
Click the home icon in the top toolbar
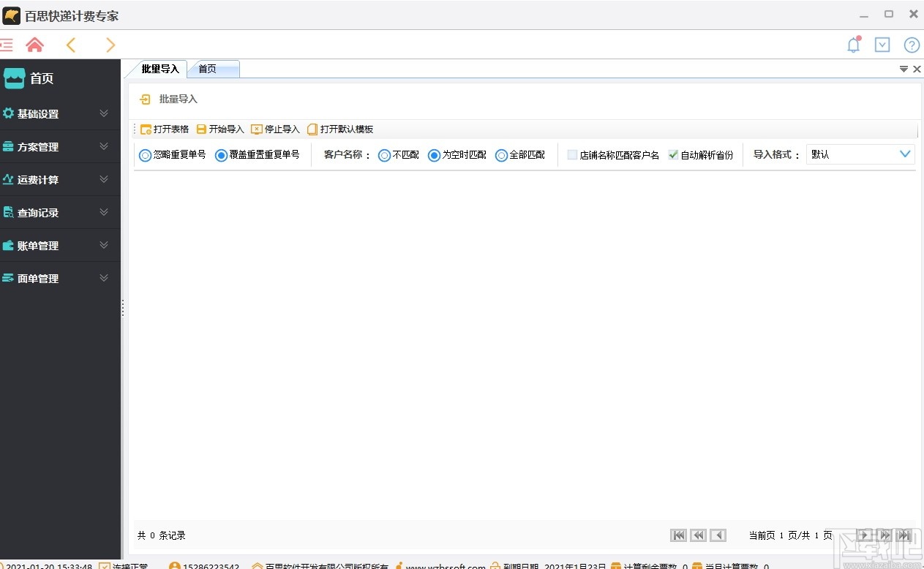(34, 45)
